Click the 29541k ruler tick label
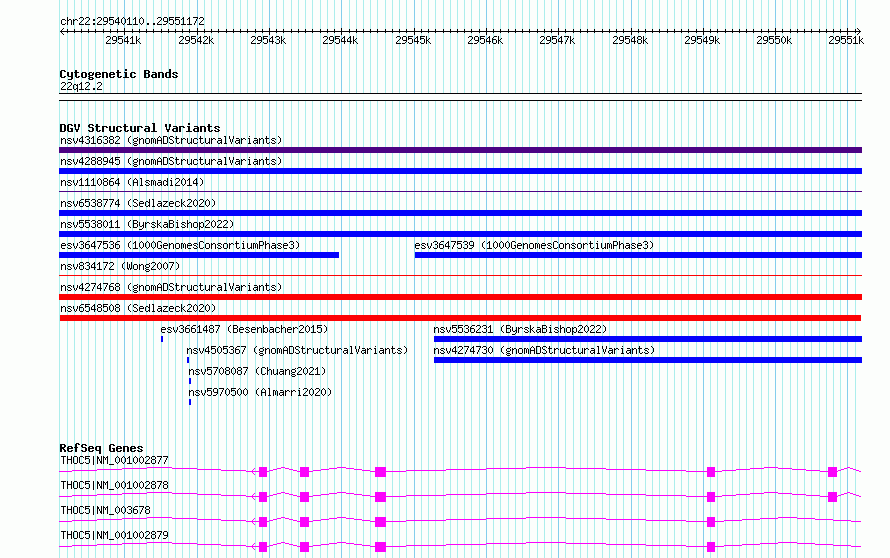Screen dimensions: 890x558 click(x=123, y=40)
